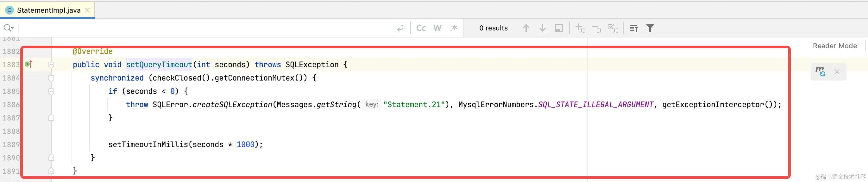Image resolution: width=868 pixels, height=182 pixels.
Task: Click line number 1886 in gutter
Action: coord(11,105)
